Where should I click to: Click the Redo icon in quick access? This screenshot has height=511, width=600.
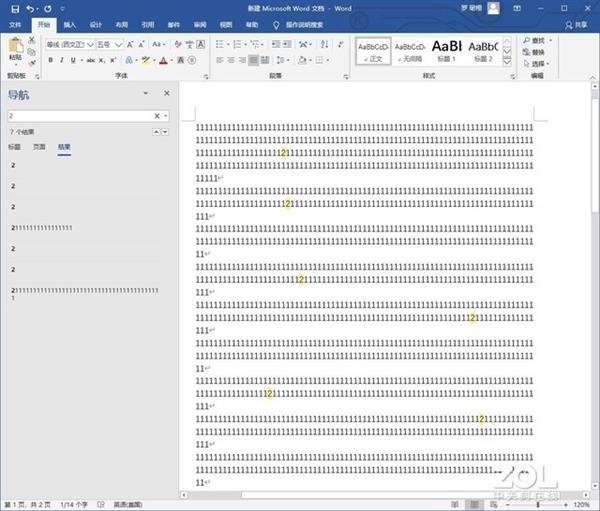[47, 9]
